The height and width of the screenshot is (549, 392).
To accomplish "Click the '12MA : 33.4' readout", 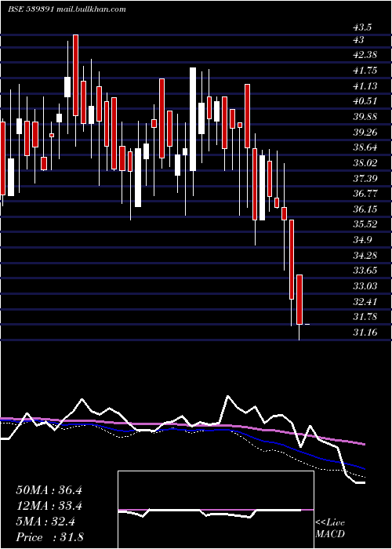I will 49,506.
